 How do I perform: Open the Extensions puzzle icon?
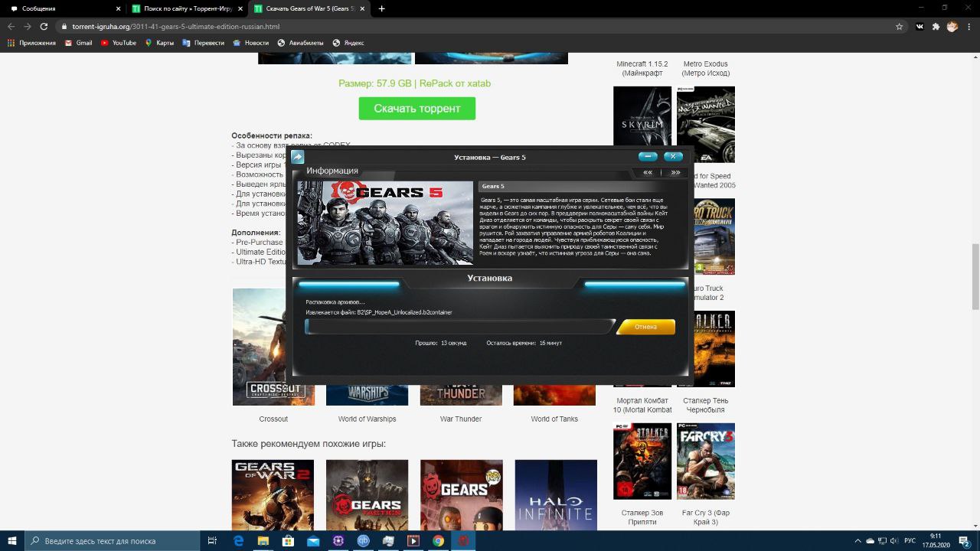(936, 26)
